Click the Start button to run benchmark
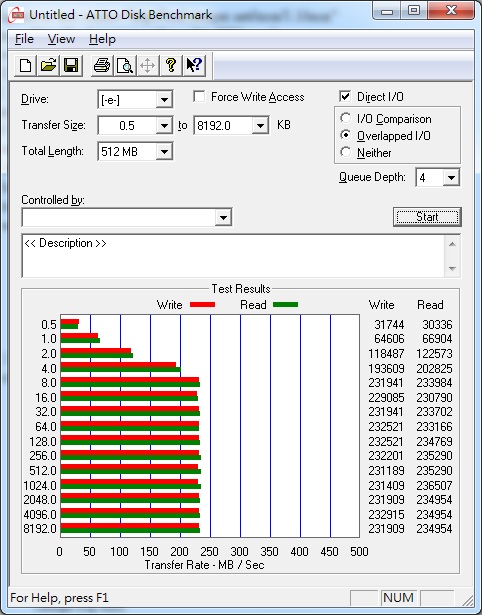Screen dimensions: 482x615 click(x=427, y=217)
